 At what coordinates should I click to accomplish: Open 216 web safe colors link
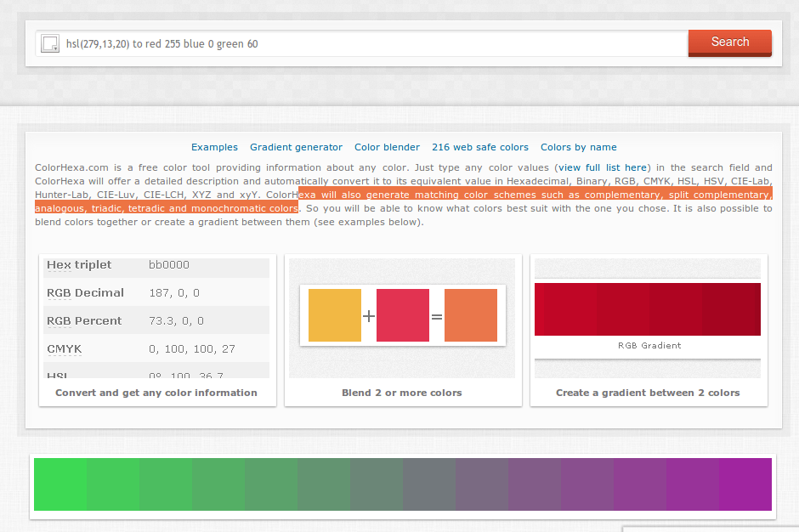(x=479, y=147)
